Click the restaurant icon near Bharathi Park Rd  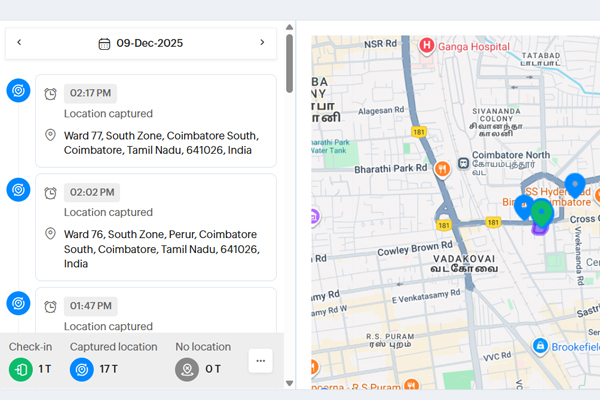point(439,169)
